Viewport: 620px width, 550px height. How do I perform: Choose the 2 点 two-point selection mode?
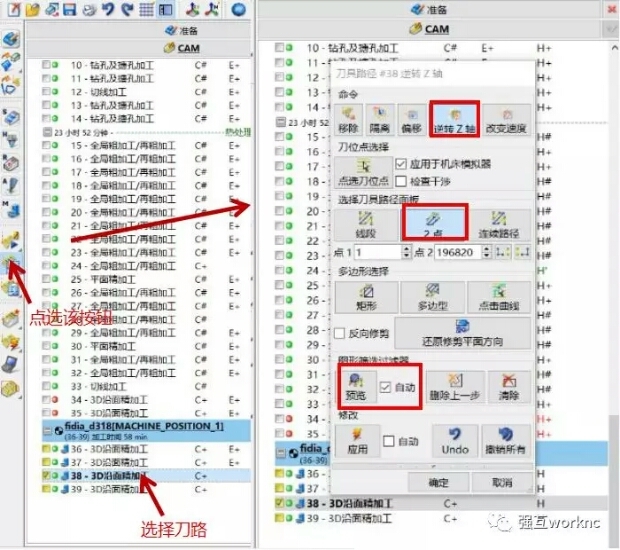tap(435, 223)
